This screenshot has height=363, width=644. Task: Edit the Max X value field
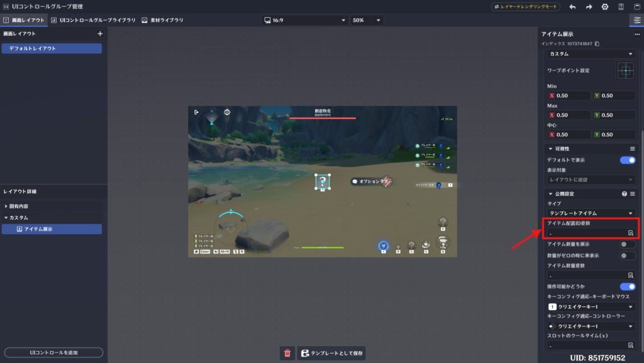[x=569, y=115]
